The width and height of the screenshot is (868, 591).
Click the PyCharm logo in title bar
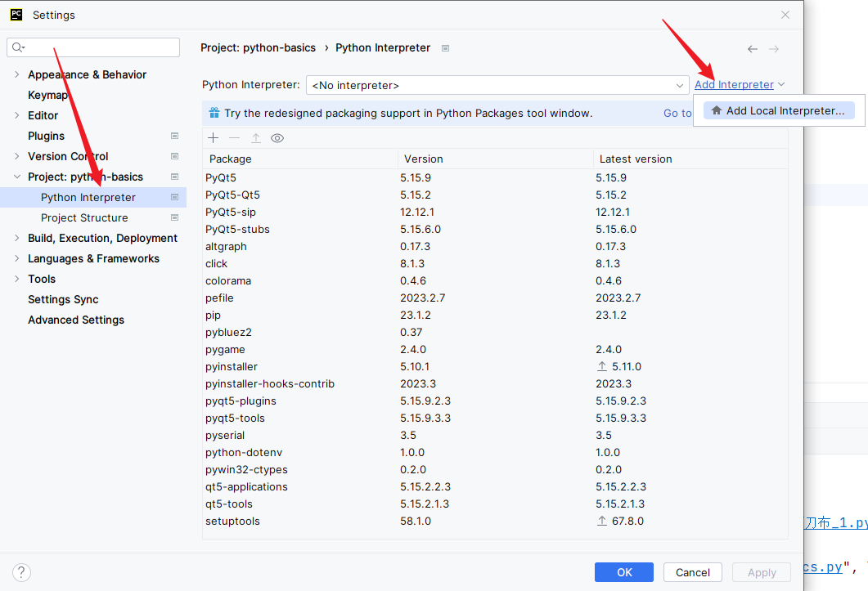click(16, 15)
